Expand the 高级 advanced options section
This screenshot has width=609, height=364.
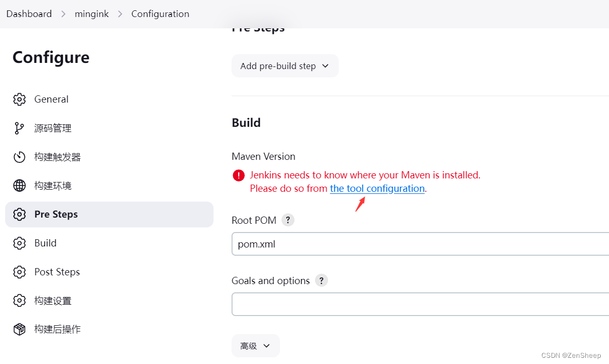click(255, 346)
